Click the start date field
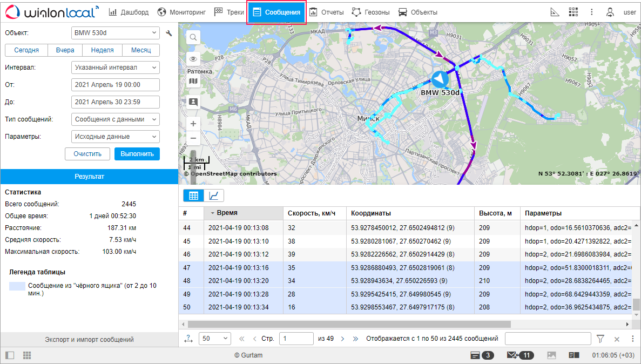641x364 pixels. coord(115,85)
